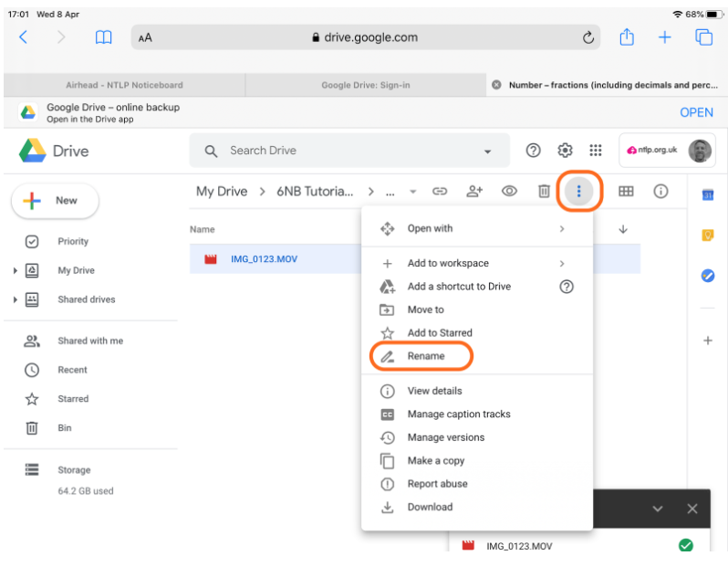Choose Rename from the menu

(x=477, y=356)
